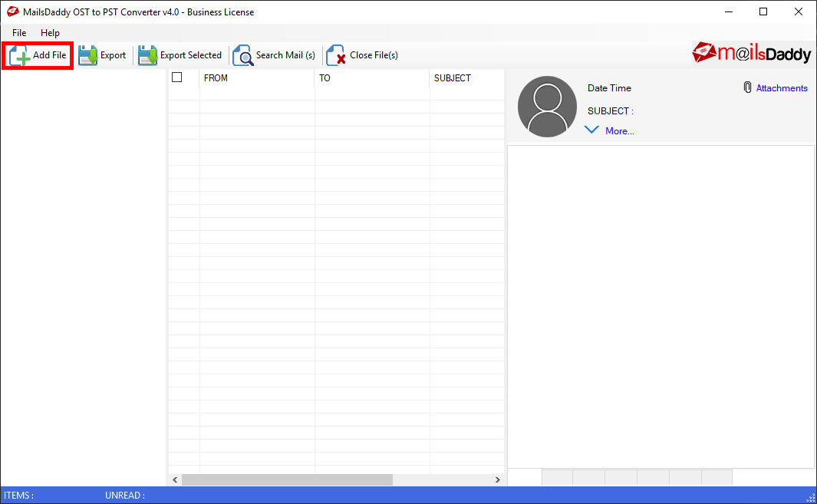Expand details with the More chevron
Viewport: 817px width, 504px height.
(x=591, y=130)
